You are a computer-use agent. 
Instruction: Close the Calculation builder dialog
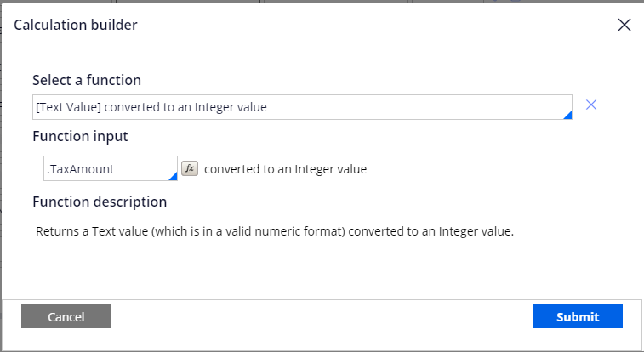click(624, 25)
